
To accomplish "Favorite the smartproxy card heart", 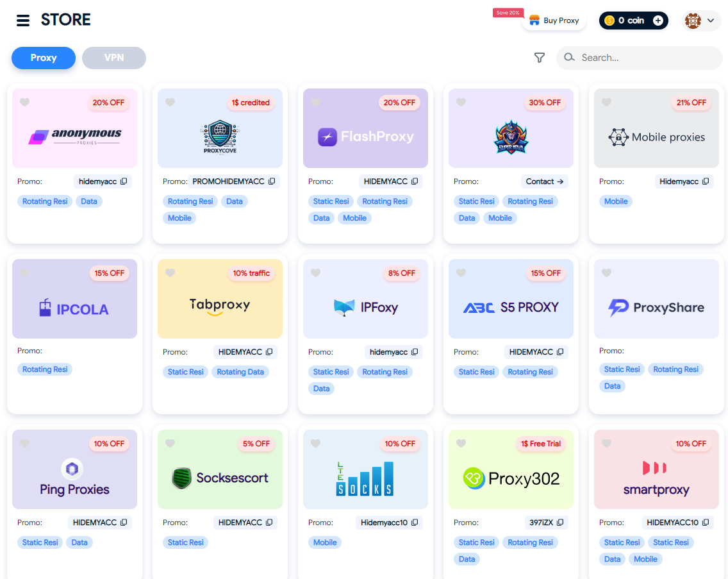I will (x=606, y=443).
